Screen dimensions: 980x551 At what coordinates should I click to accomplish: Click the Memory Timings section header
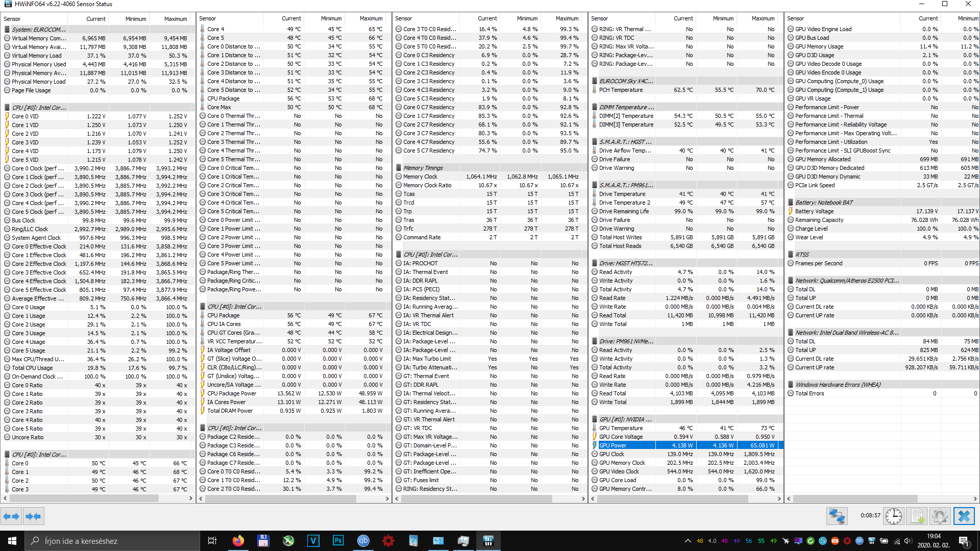[x=423, y=168]
